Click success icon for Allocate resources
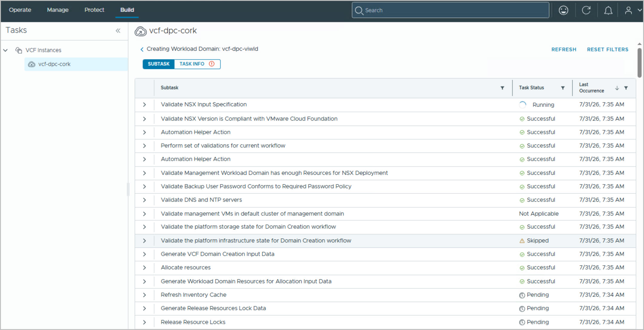 click(x=522, y=268)
